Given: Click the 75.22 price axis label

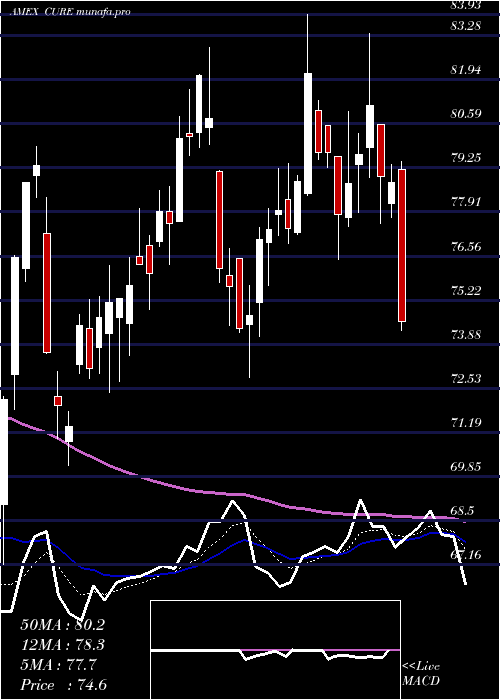Looking at the screenshot, I should point(466,290).
